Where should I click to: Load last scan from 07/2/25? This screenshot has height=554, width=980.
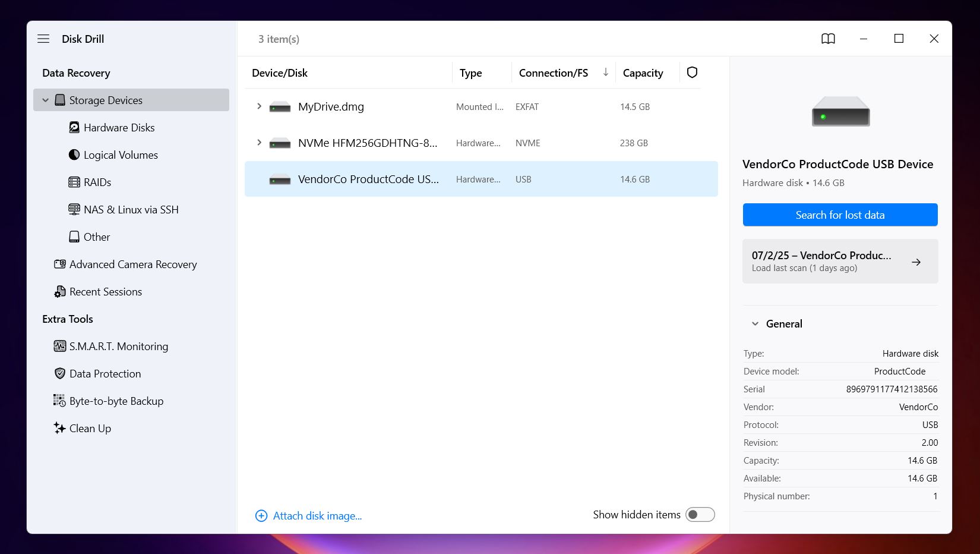[x=840, y=261]
